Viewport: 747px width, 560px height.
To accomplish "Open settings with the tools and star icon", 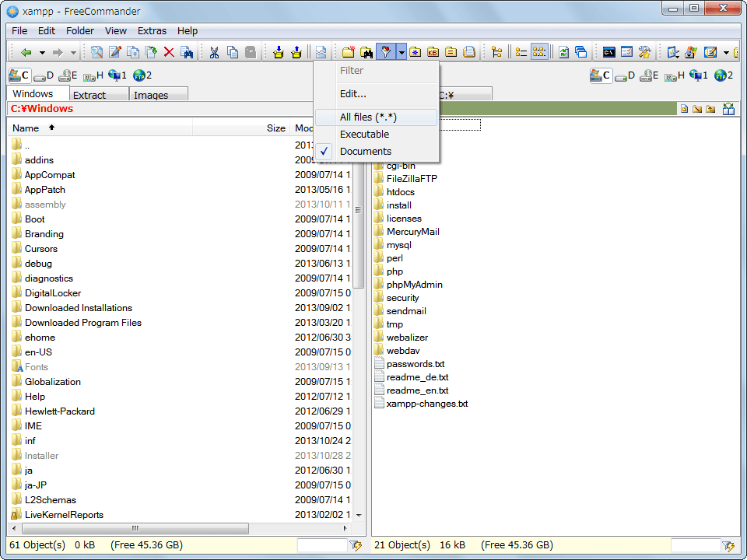I will click(x=644, y=52).
